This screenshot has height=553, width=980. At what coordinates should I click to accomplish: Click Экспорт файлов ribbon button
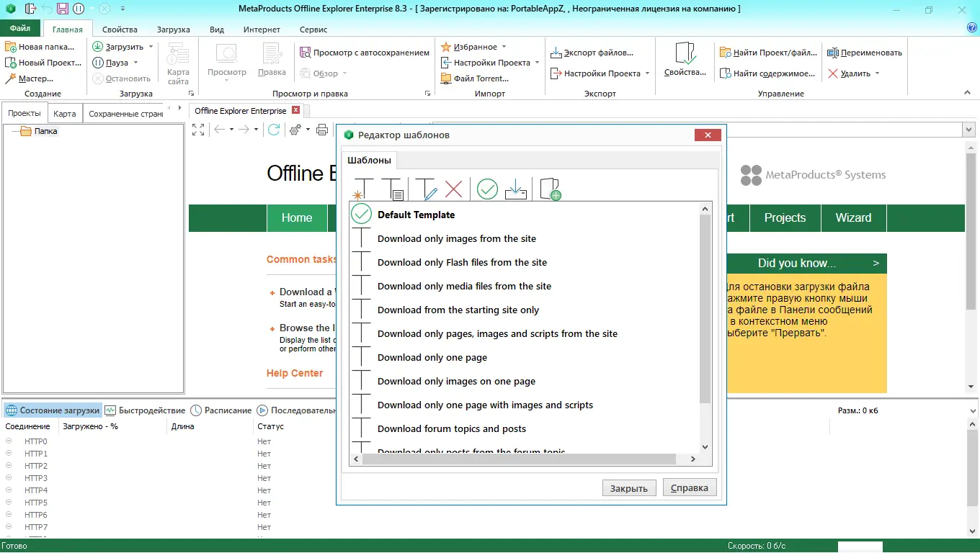click(592, 53)
